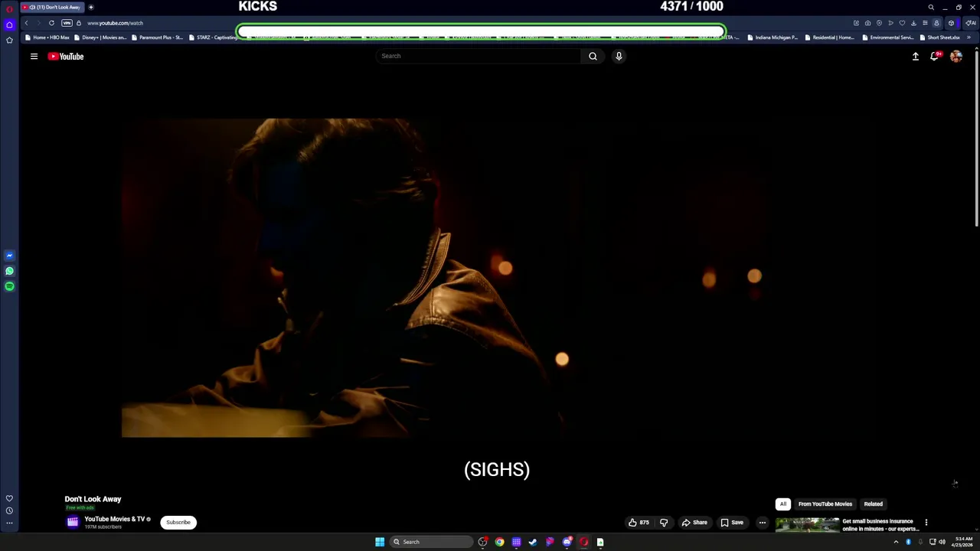Open the Disney+ Movies bookmark
Screen dimensions: 980x551
tap(101, 37)
